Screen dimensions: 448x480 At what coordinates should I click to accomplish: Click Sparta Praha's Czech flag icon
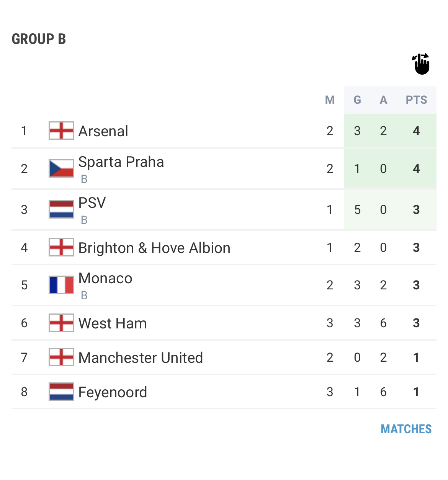point(61,169)
